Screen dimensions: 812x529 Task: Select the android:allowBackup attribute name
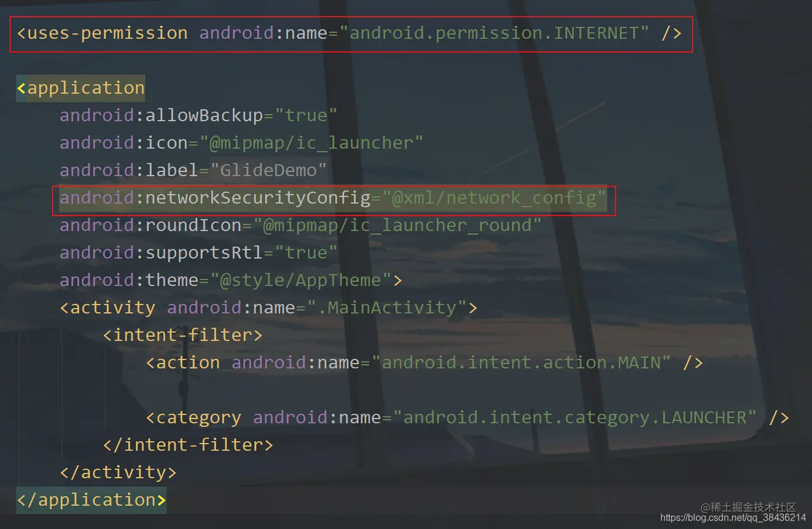[162, 115]
